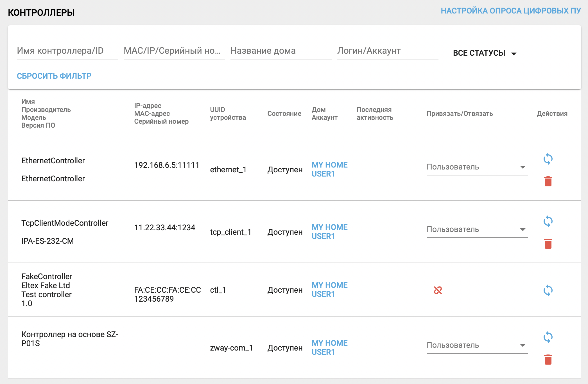The width and height of the screenshot is (588, 384).
Task: Delete the TcpClientModeController entry
Action: pyautogui.click(x=548, y=244)
